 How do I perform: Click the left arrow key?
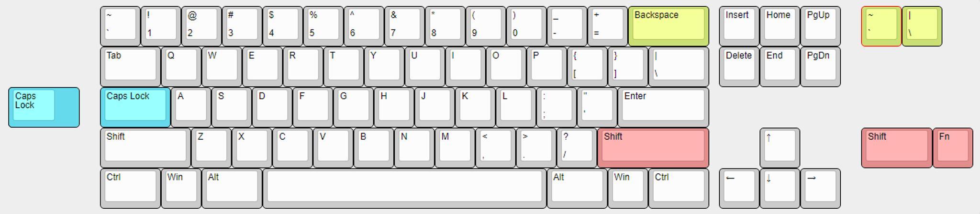click(739, 188)
